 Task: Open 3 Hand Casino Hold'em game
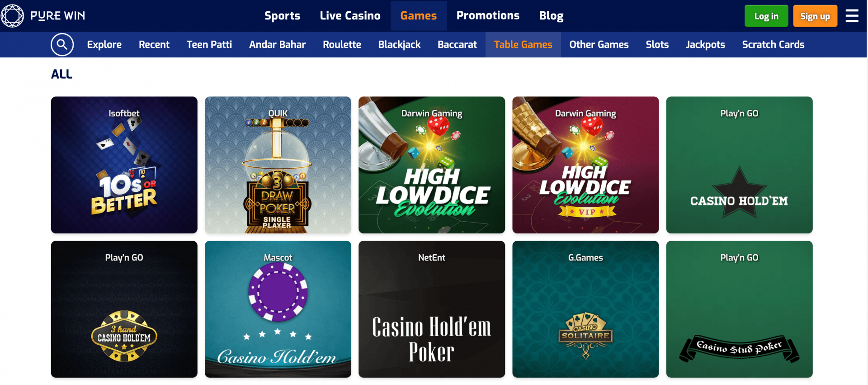pos(124,309)
